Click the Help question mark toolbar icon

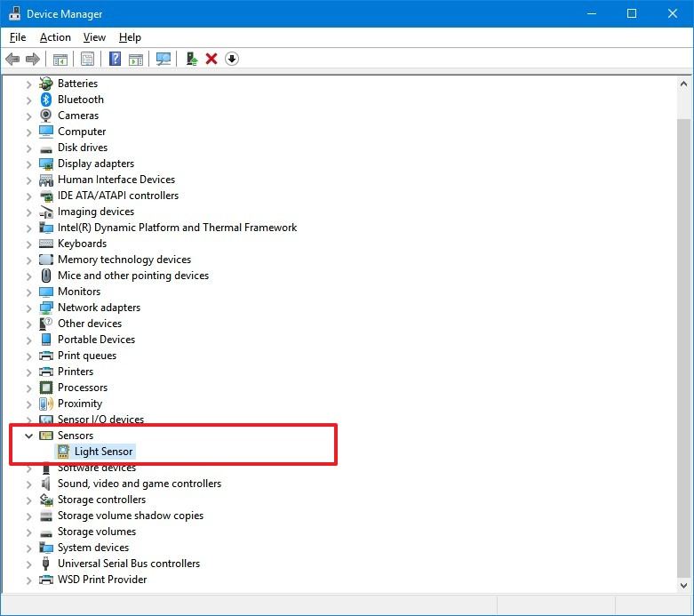pyautogui.click(x=115, y=59)
